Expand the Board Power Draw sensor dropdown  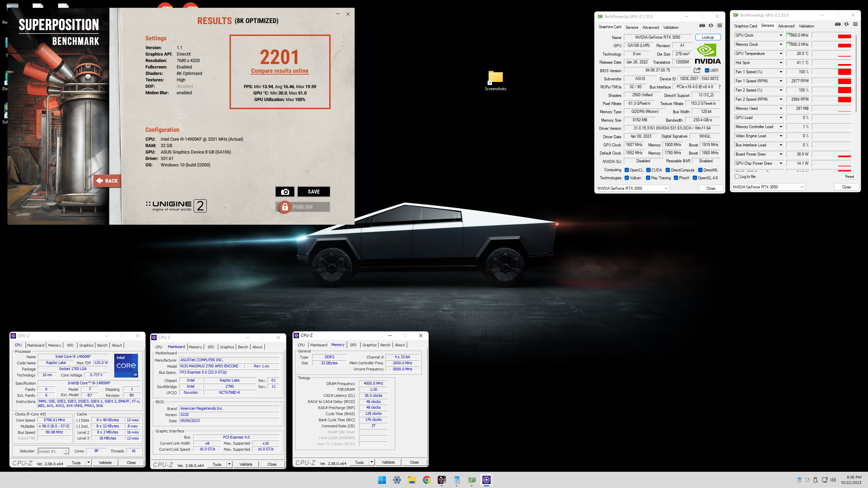pos(781,154)
